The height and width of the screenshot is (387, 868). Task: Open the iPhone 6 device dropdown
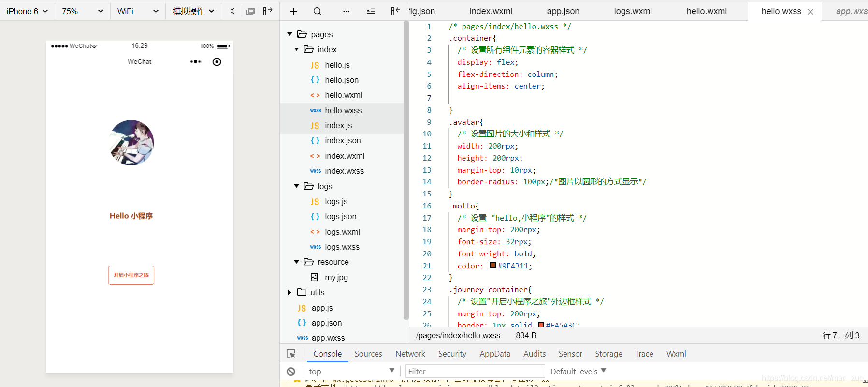(x=27, y=11)
